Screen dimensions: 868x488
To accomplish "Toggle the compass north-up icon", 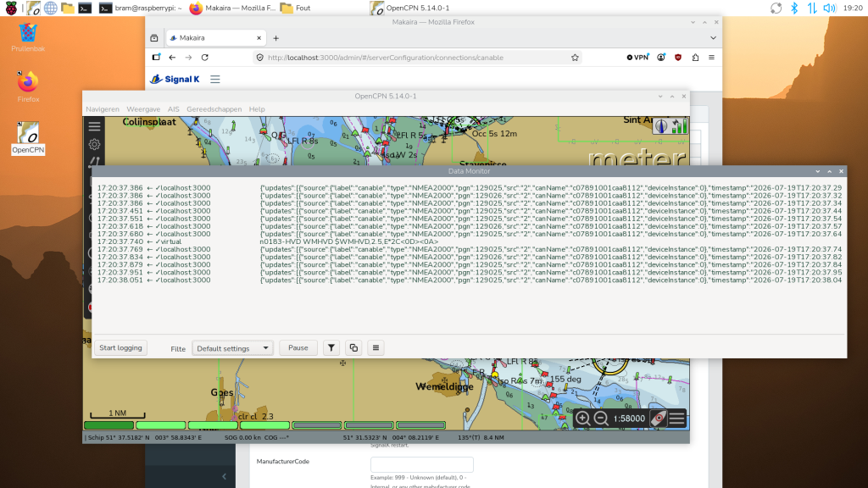I will 661,126.
